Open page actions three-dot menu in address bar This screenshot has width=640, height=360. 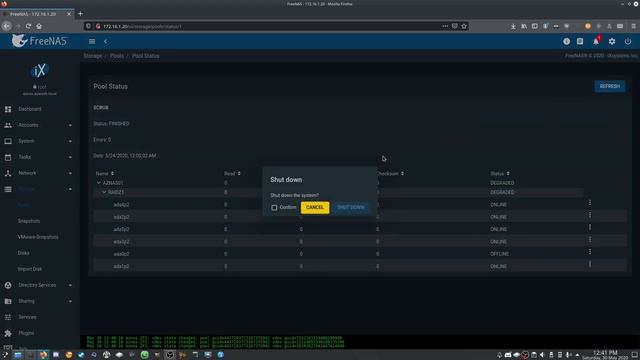[445, 26]
